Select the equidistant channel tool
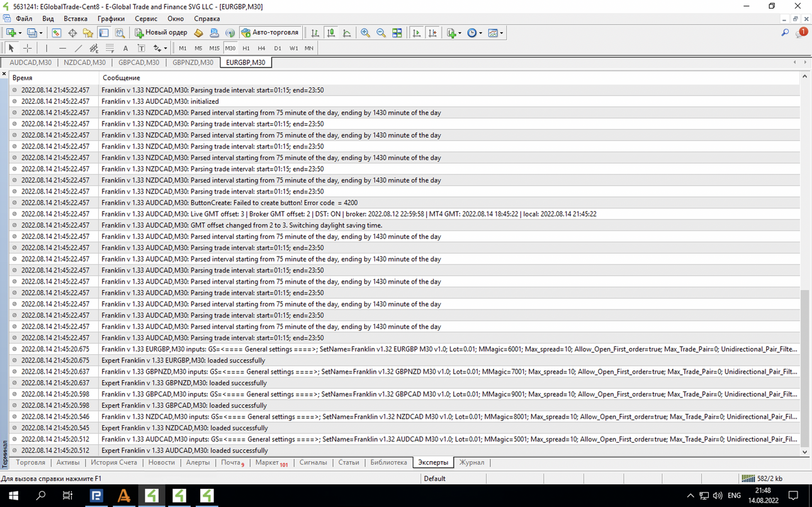The height and width of the screenshot is (507, 812). point(94,48)
